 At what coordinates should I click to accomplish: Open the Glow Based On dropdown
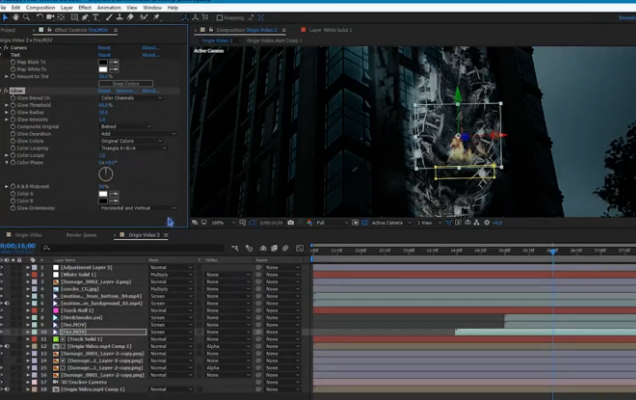point(131,98)
